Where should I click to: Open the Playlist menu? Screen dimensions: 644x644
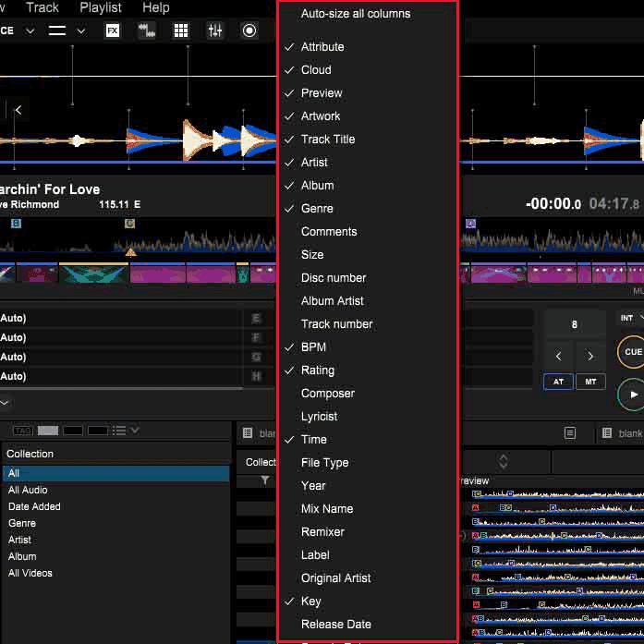pyautogui.click(x=101, y=7)
